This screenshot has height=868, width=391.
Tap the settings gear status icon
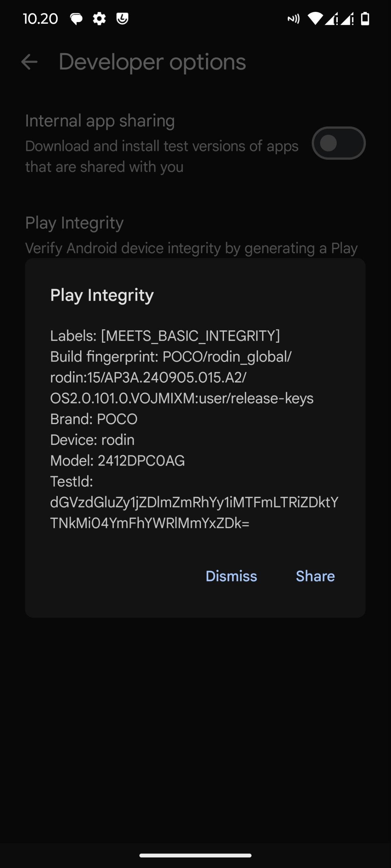(99, 19)
